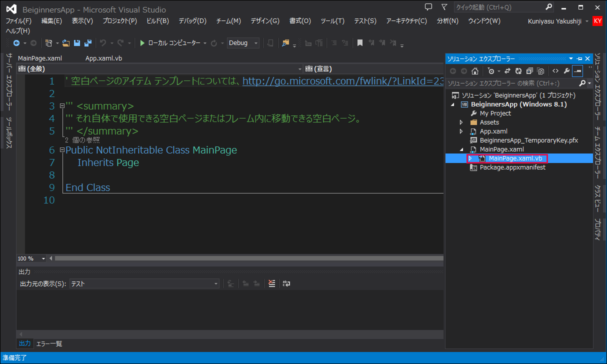Open the Debug configuration dropdown
This screenshot has height=364, width=607.
(243, 43)
